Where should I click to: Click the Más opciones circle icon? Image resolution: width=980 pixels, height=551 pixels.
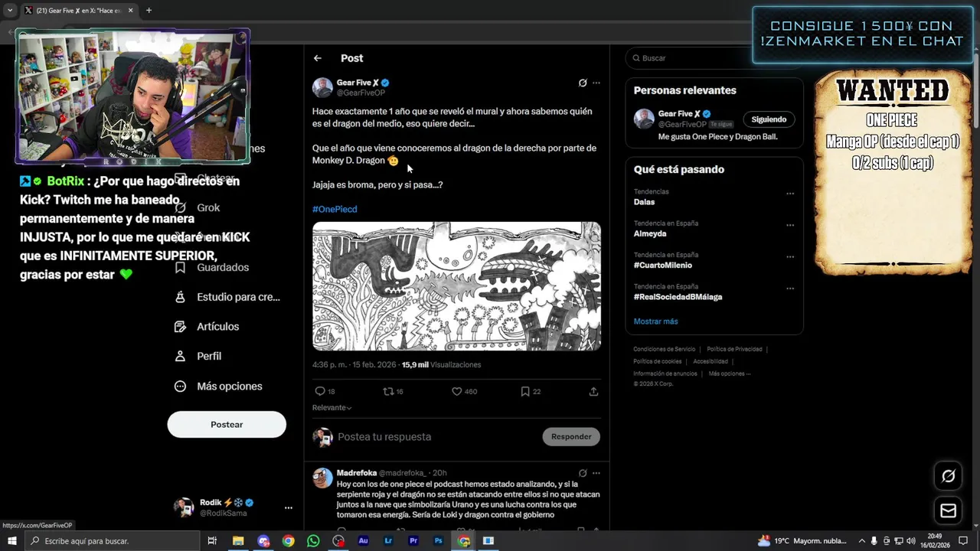180,386
